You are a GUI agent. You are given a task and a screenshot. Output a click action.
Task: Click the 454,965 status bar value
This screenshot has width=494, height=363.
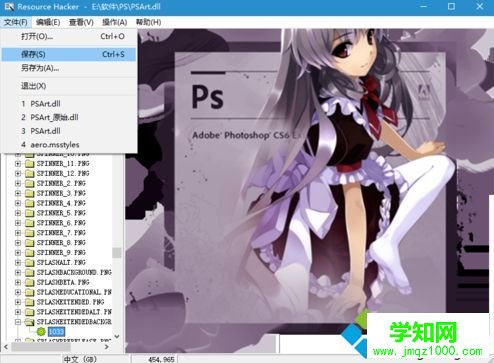coord(161,359)
